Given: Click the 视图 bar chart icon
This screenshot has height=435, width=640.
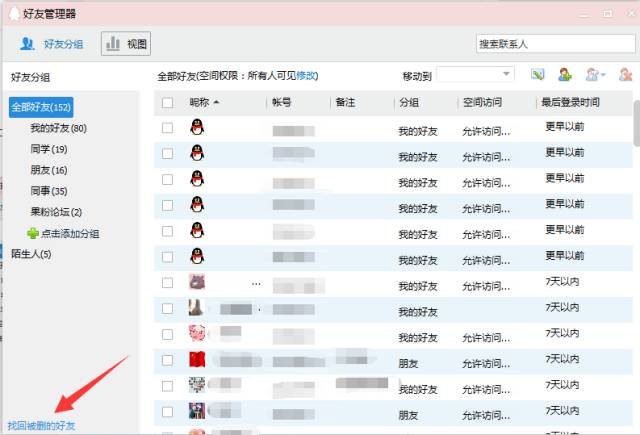Looking at the screenshot, I should click(113, 43).
